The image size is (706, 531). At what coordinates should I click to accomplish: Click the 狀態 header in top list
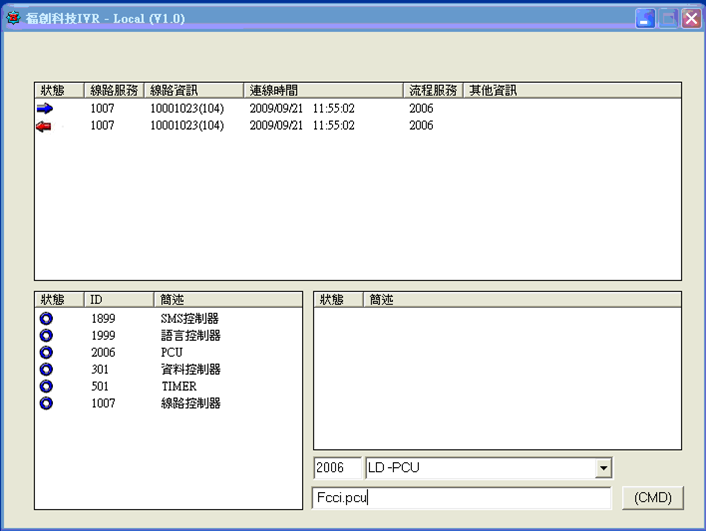(59, 91)
